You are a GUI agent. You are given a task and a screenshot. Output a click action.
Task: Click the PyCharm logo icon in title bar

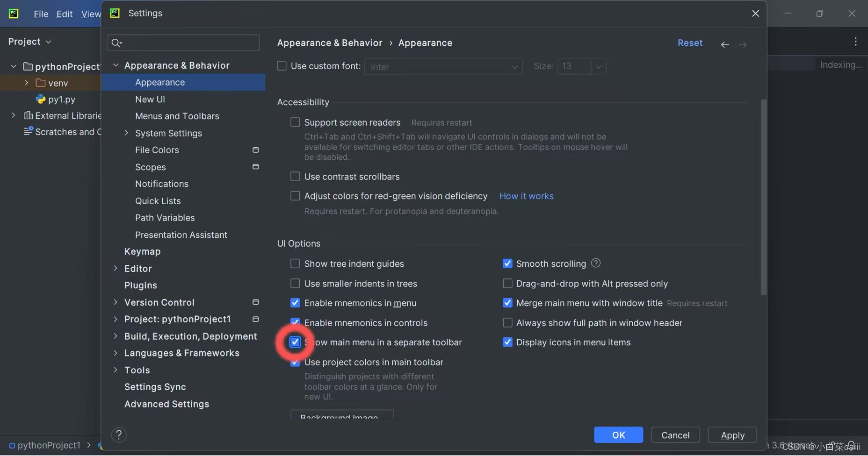(13, 13)
